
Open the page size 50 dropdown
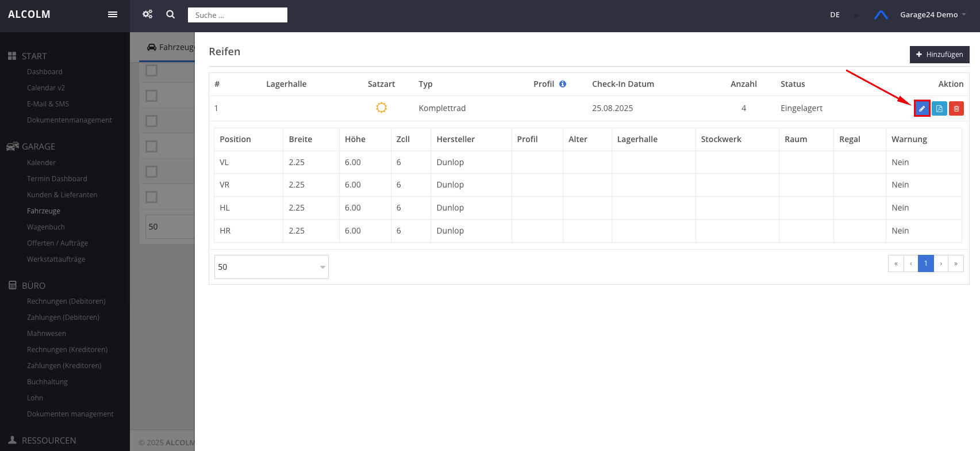click(x=271, y=267)
